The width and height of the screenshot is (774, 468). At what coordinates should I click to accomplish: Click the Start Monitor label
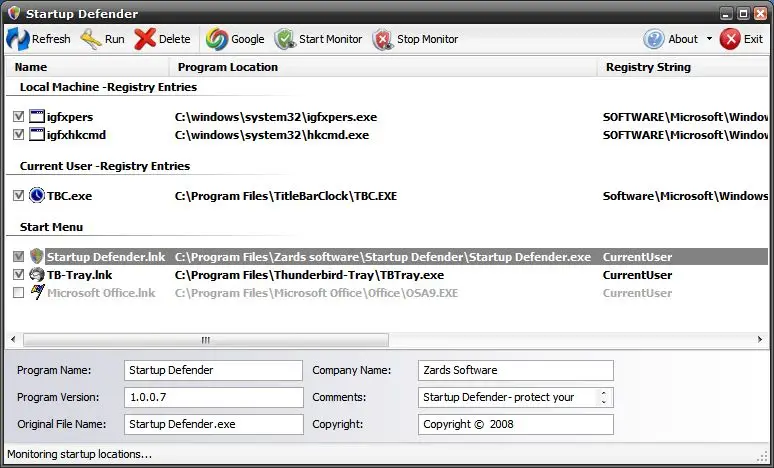tap(331, 39)
